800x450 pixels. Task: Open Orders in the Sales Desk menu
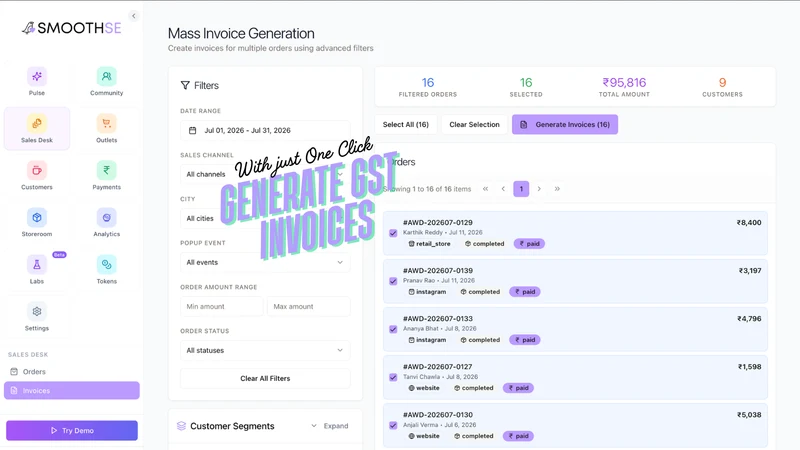click(x=71, y=372)
